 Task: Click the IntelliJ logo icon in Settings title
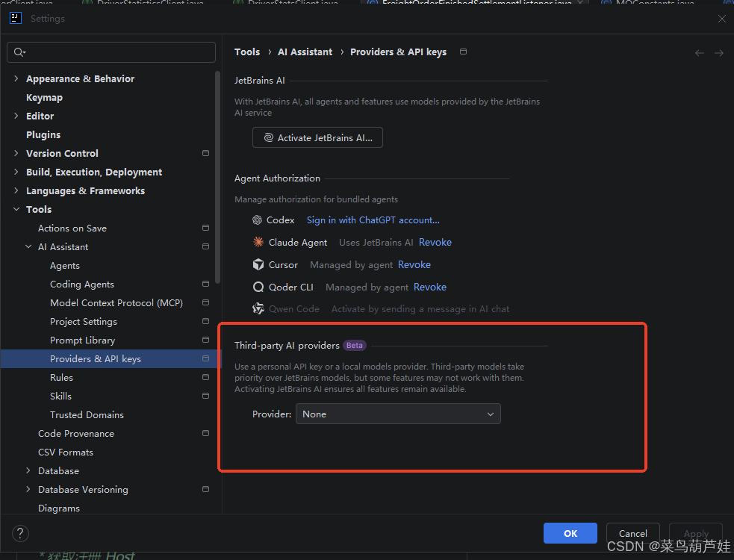pyautogui.click(x=16, y=18)
